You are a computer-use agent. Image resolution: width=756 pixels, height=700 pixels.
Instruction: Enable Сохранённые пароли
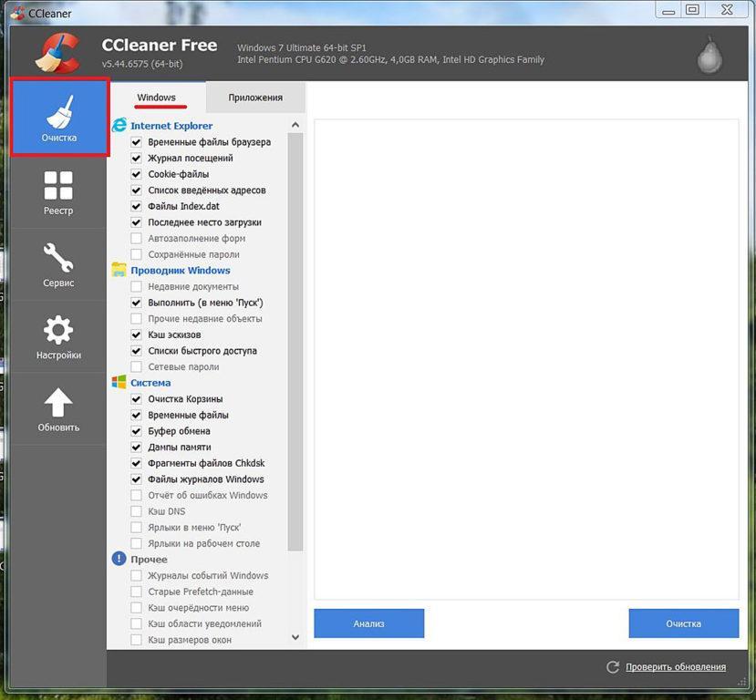pos(137,254)
